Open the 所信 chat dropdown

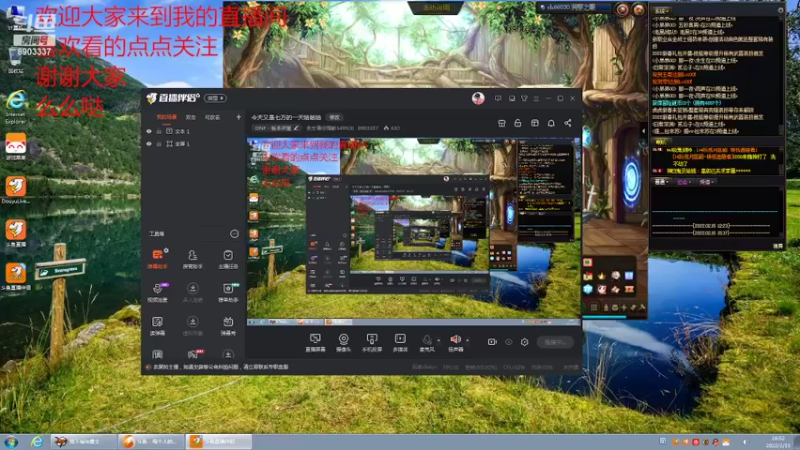pyautogui.click(x=707, y=182)
